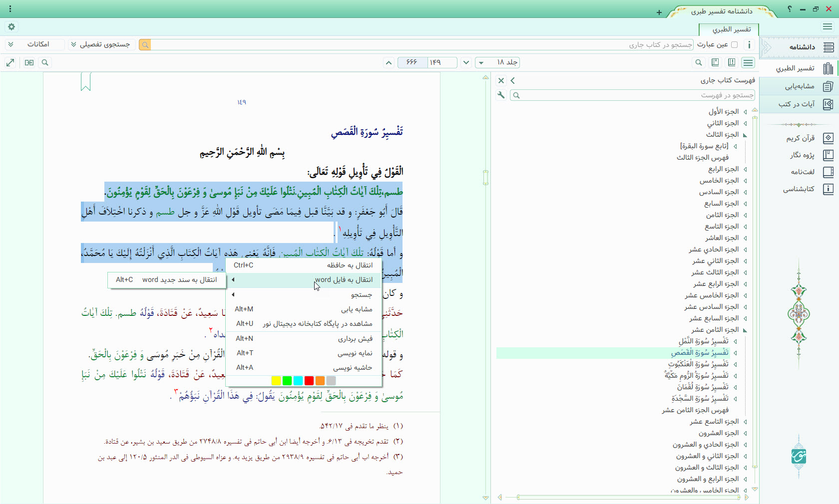This screenshot has height=504, width=839.
Task: Expand الجزء الأول tree node
Action: pyautogui.click(x=745, y=112)
